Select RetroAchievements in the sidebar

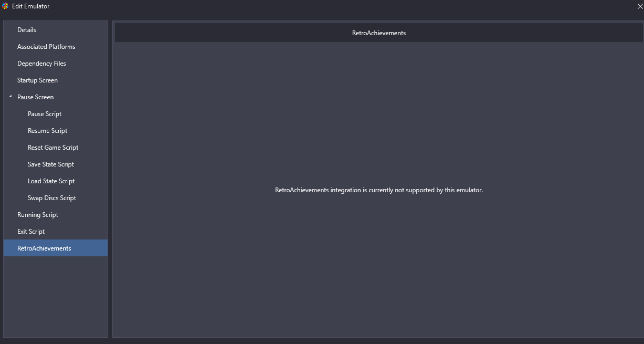(44, 248)
